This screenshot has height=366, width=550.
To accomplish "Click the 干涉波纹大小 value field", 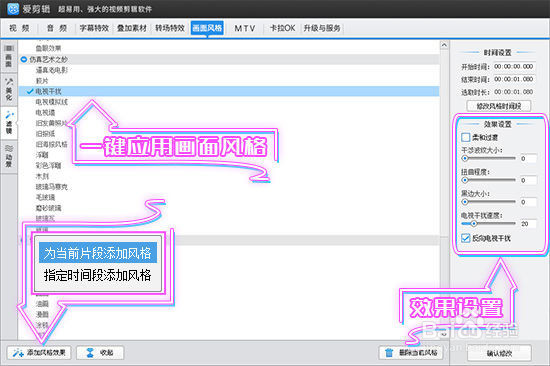I will tap(528, 159).
